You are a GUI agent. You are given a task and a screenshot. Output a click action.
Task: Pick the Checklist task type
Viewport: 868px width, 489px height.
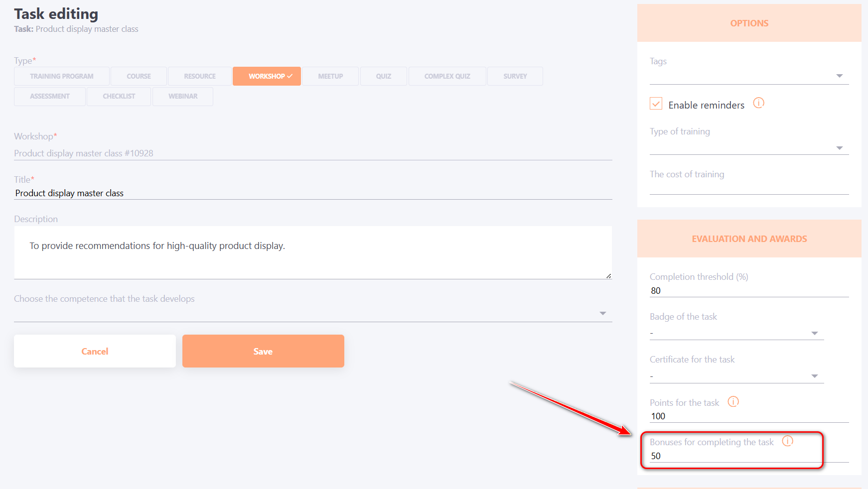click(x=119, y=96)
